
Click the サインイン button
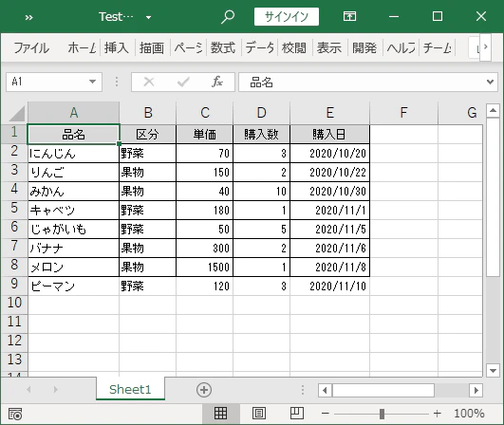click(287, 17)
